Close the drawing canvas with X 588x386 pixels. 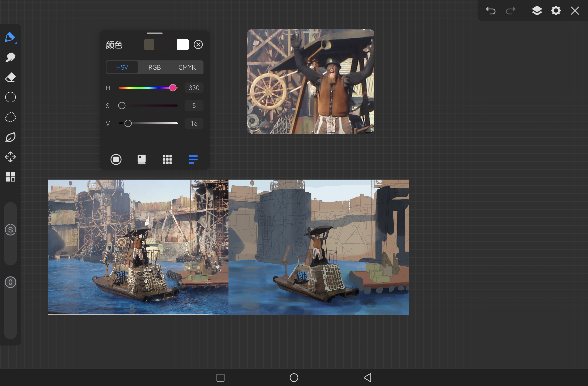point(575,11)
